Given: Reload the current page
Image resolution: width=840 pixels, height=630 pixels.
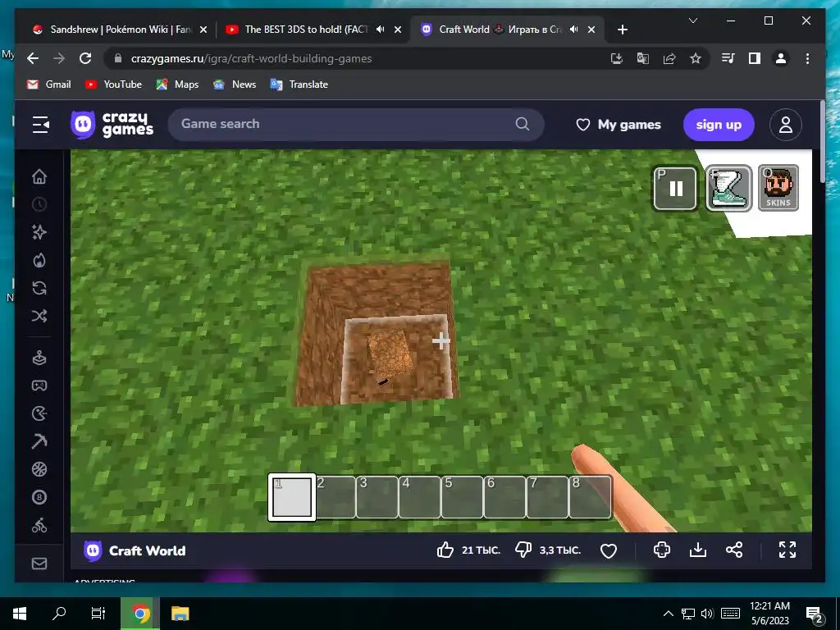Looking at the screenshot, I should [85, 58].
